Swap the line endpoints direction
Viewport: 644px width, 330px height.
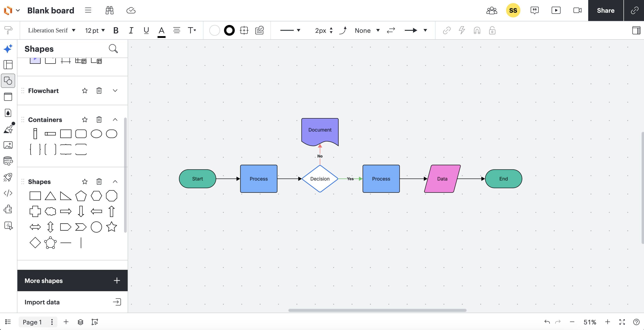[391, 30]
